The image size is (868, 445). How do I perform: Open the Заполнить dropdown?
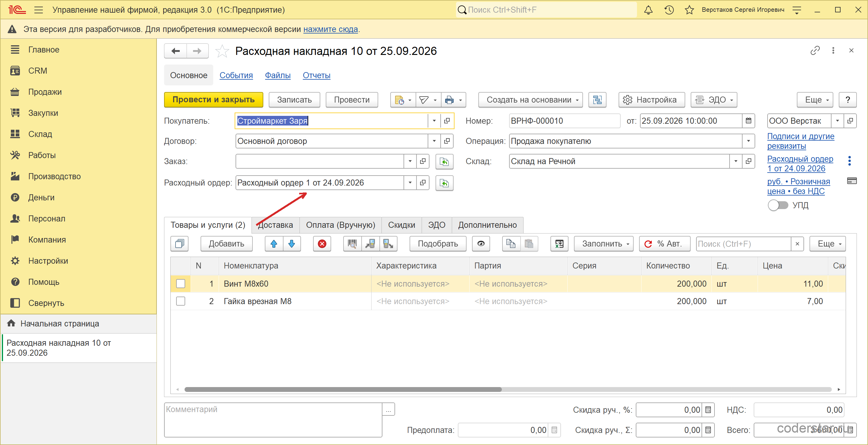tap(604, 244)
